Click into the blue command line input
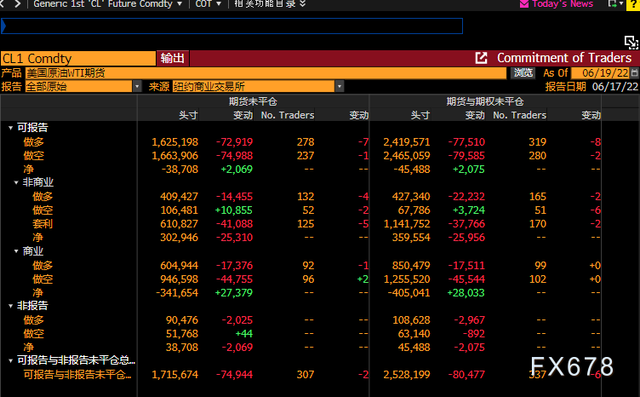640x397 pixels. [x=232, y=26]
